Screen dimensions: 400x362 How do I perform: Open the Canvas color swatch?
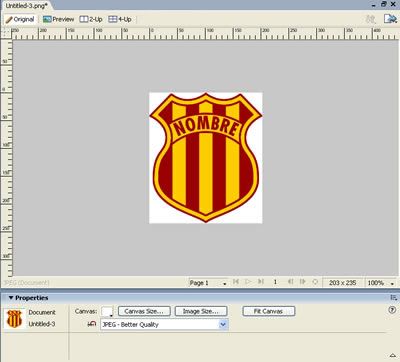tap(107, 312)
